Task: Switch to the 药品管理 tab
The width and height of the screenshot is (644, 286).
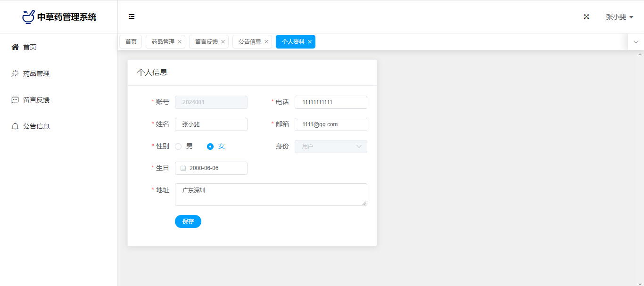Action: 163,42
